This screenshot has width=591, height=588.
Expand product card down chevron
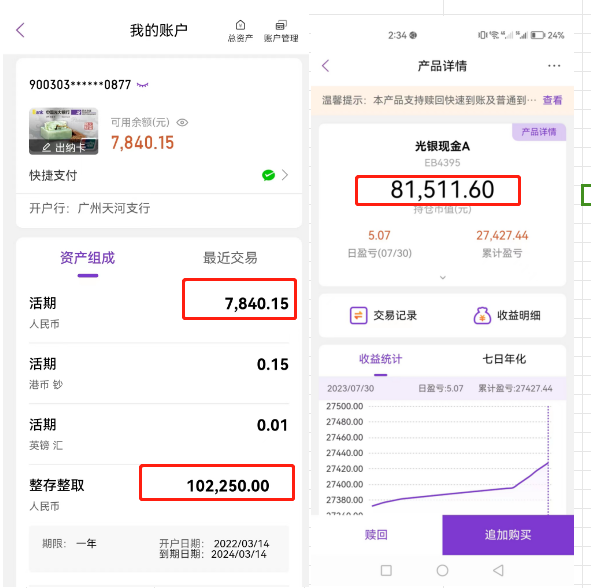(x=443, y=278)
